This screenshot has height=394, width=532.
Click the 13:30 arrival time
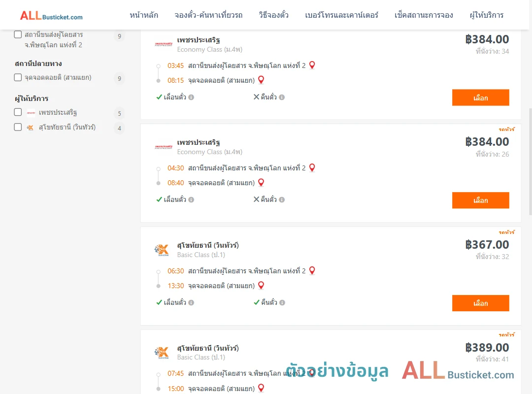176,286
